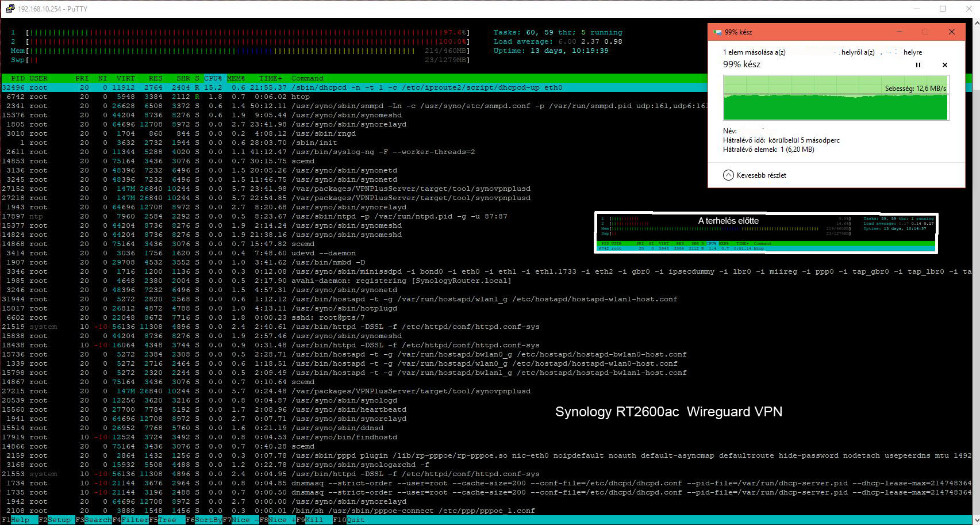Close the 99% kész copy dialog
Viewport: 980px width, 525px height.
click(x=951, y=32)
